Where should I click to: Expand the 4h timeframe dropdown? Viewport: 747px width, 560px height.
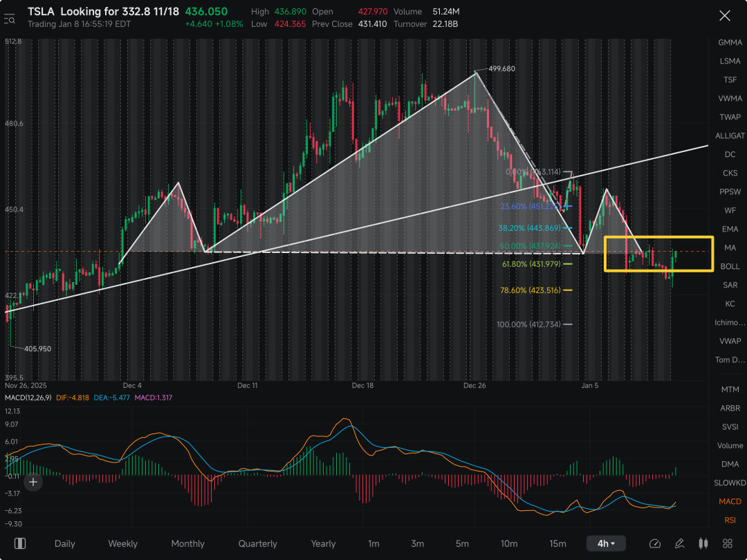pyautogui.click(x=606, y=543)
